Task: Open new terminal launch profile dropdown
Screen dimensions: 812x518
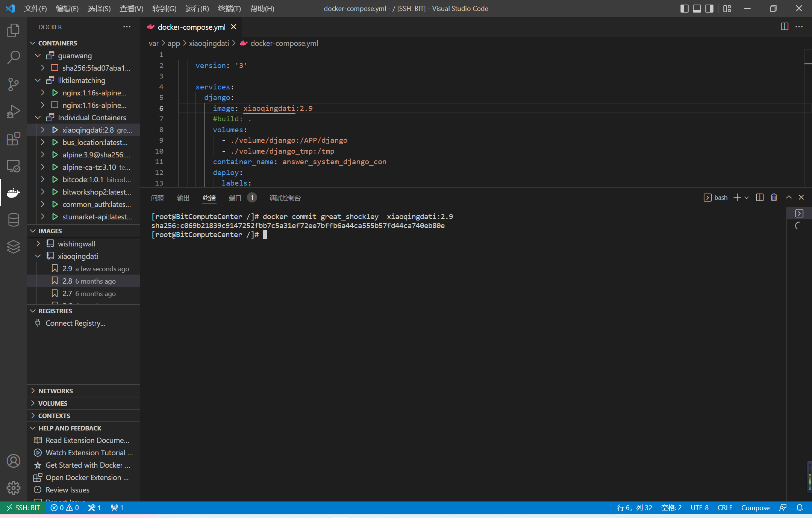Action: [x=747, y=198]
